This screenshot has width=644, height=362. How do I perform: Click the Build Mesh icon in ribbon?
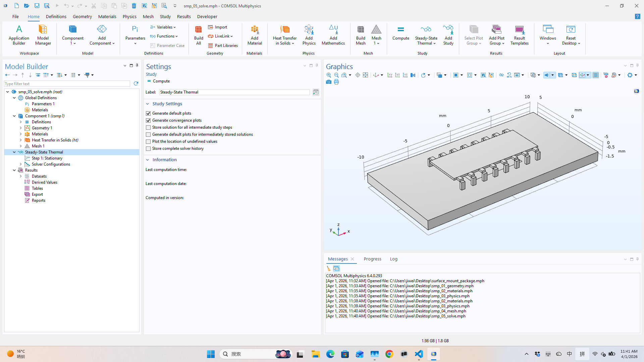pyautogui.click(x=361, y=35)
